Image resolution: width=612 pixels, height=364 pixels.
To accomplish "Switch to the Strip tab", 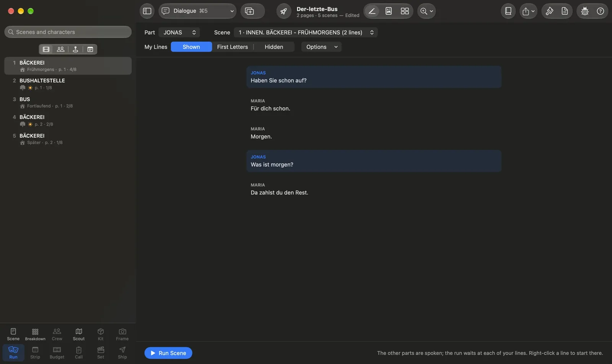I will click(35, 353).
